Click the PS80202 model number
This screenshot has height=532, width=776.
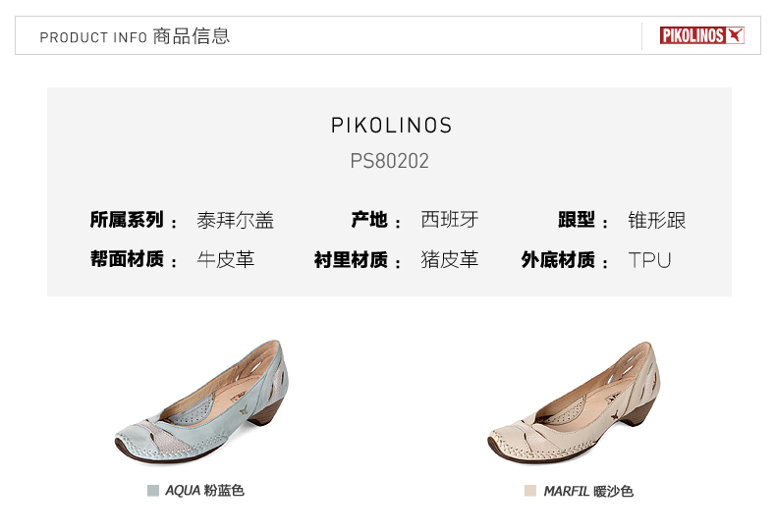(x=390, y=161)
